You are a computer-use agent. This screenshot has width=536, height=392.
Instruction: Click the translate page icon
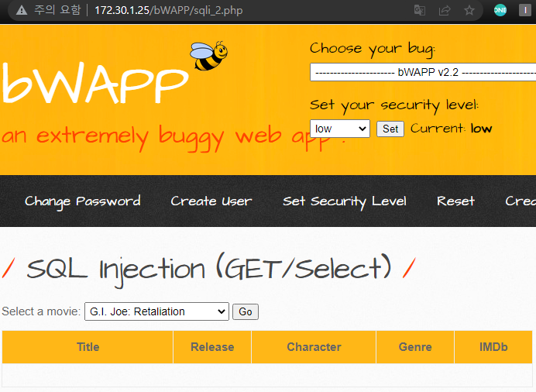(x=420, y=10)
